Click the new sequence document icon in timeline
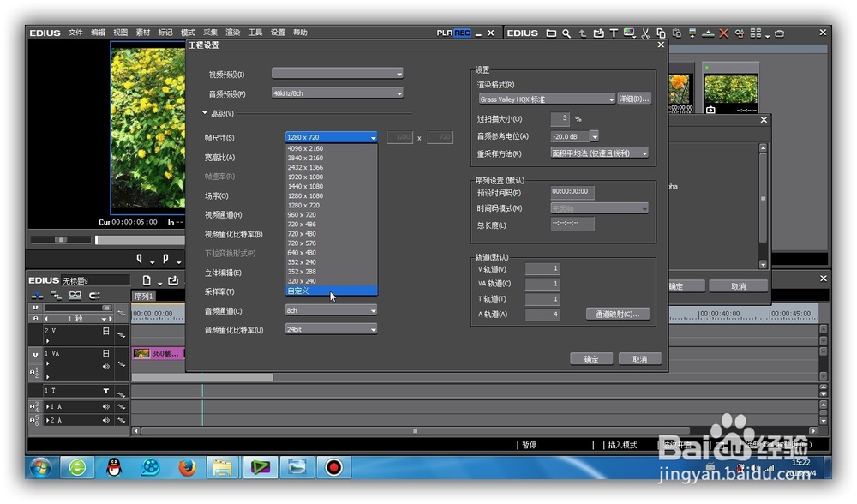The image size is (857, 504). pyautogui.click(x=147, y=280)
